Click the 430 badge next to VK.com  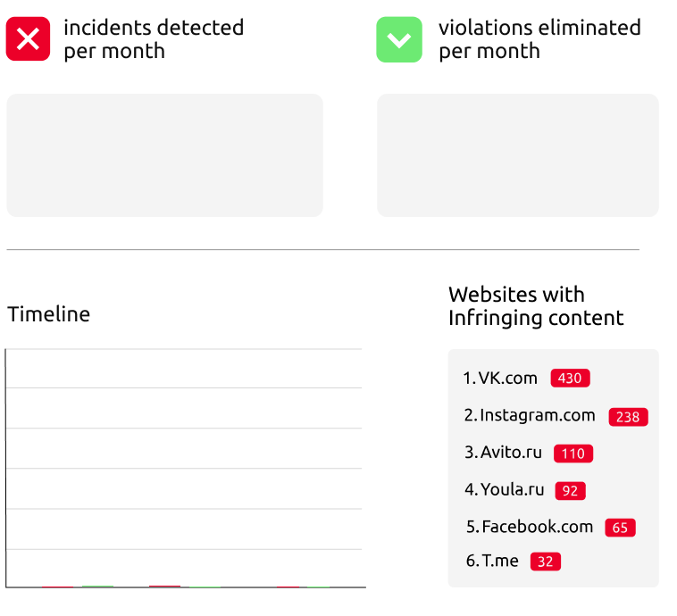tap(570, 378)
